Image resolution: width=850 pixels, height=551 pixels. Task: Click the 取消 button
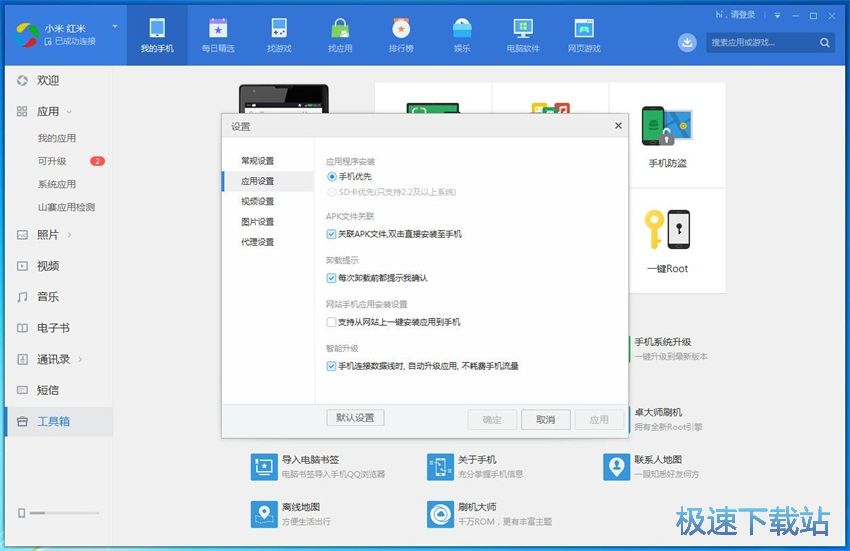tap(545, 420)
